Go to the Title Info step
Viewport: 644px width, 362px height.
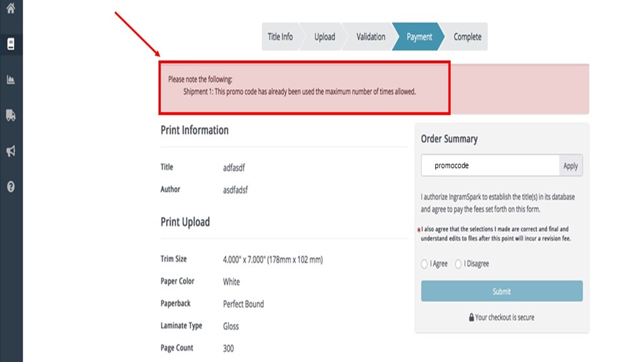(x=280, y=37)
